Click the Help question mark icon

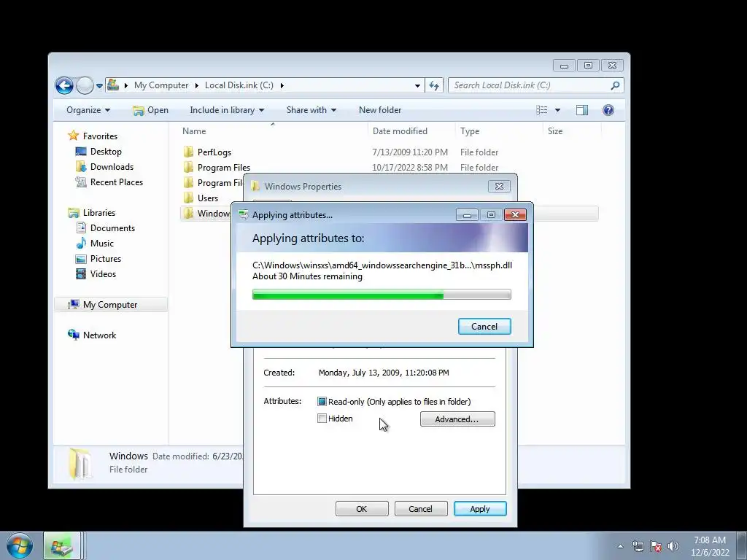coord(608,110)
